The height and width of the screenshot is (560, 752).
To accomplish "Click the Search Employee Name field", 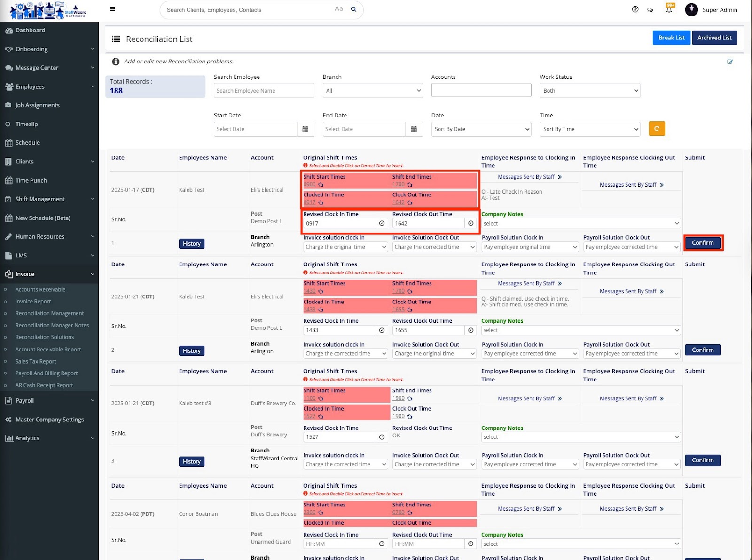I will click(264, 91).
